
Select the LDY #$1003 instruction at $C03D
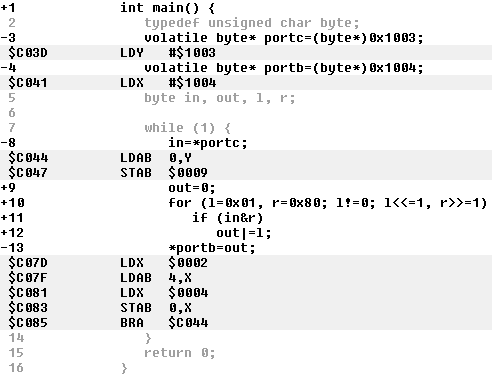246,53
